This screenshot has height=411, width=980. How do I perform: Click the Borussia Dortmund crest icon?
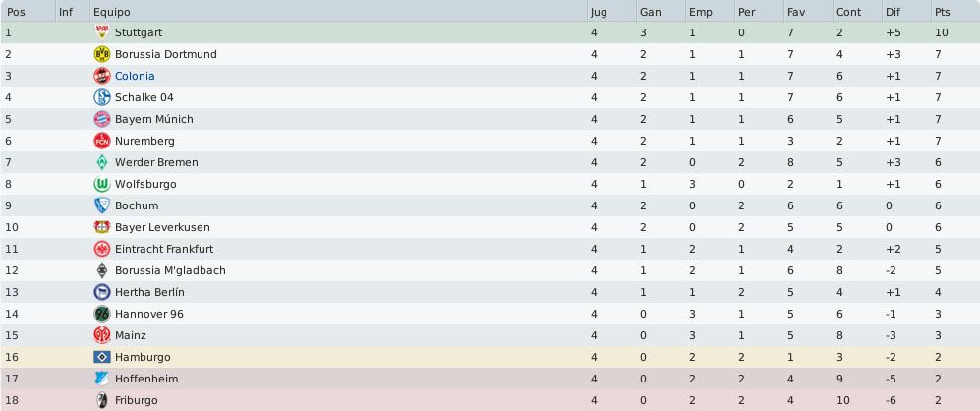click(x=102, y=54)
